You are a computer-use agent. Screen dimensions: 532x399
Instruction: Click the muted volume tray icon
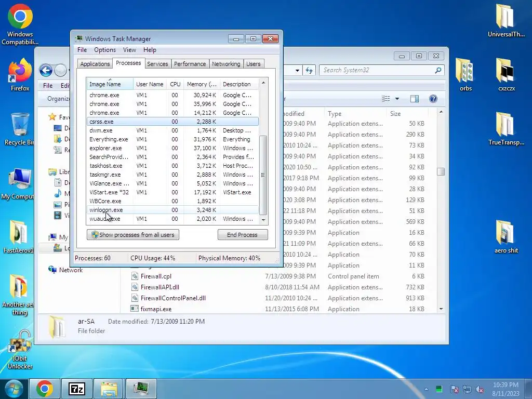(x=480, y=389)
